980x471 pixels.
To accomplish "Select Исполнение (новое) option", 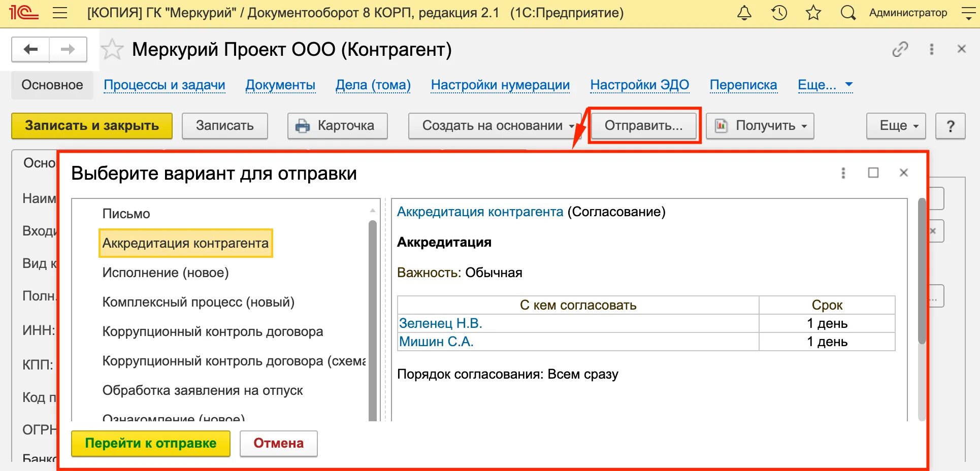I will [x=166, y=273].
